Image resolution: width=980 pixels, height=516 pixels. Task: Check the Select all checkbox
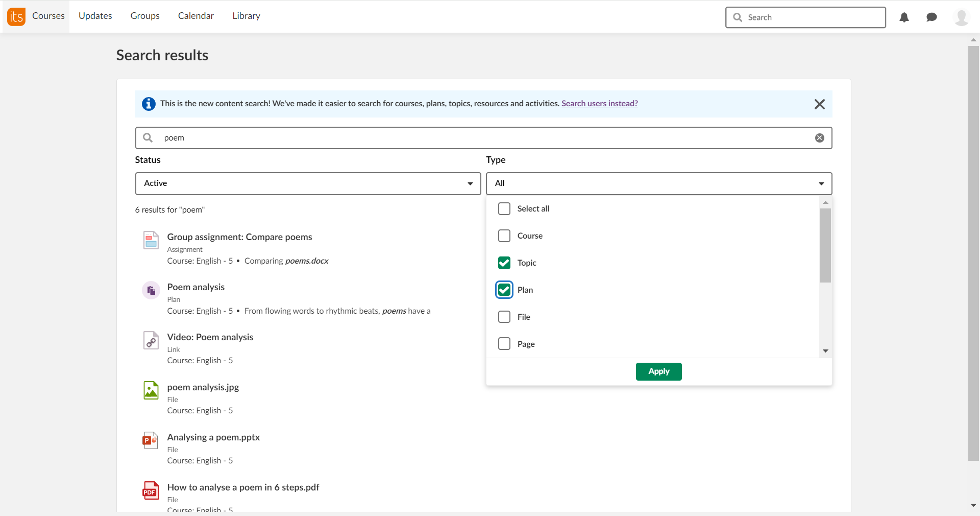point(504,209)
